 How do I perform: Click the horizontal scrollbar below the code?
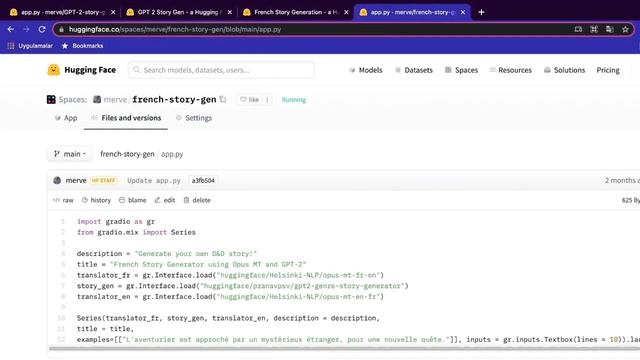click(x=344, y=348)
